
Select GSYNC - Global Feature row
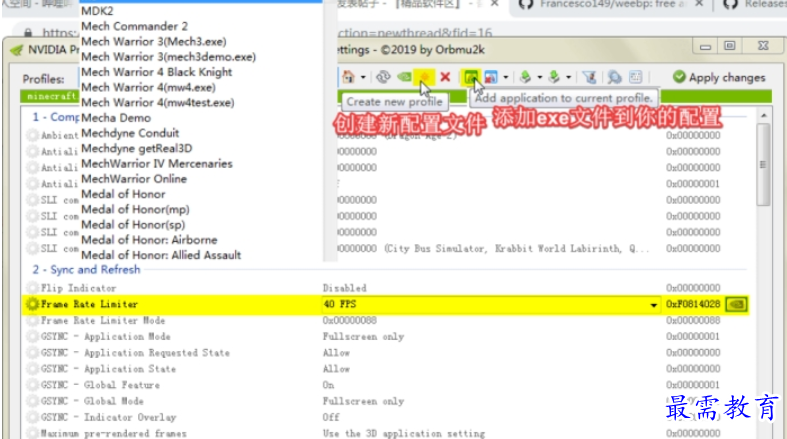(x=385, y=385)
